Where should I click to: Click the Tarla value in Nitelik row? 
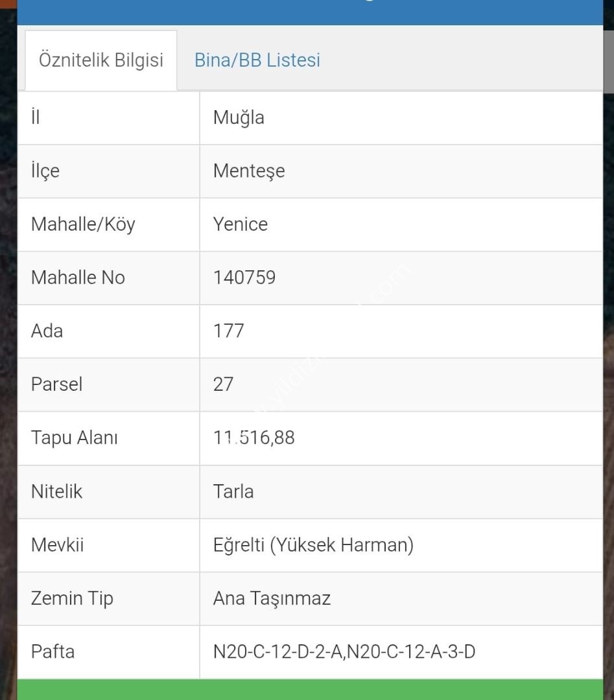pos(233,491)
